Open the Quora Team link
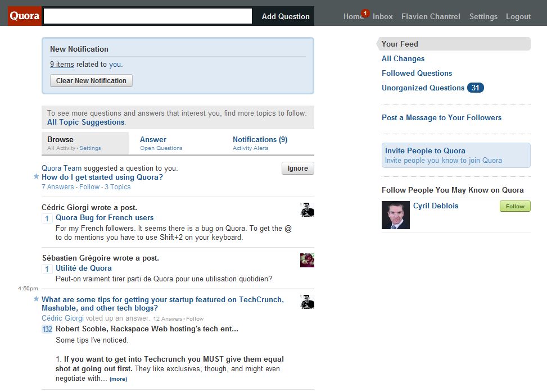 [61, 168]
